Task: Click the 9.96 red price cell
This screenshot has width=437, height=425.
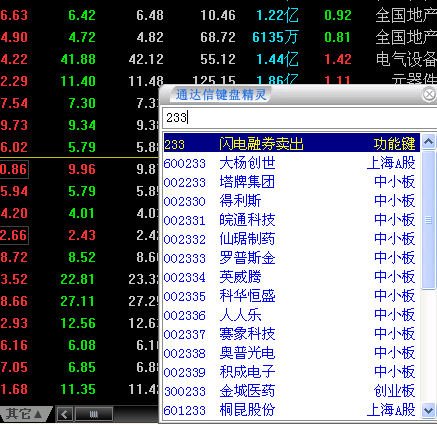Action: [82, 169]
